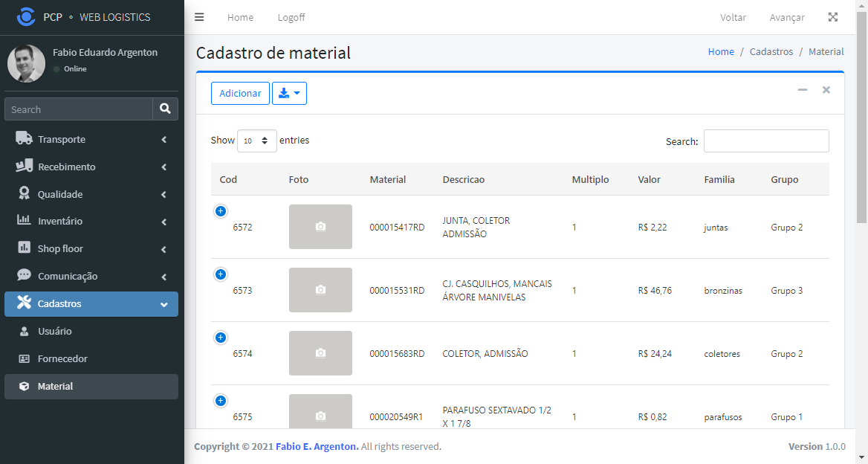Expand the Qualidade menu chevron
This screenshot has height=464, width=868.
click(163, 194)
